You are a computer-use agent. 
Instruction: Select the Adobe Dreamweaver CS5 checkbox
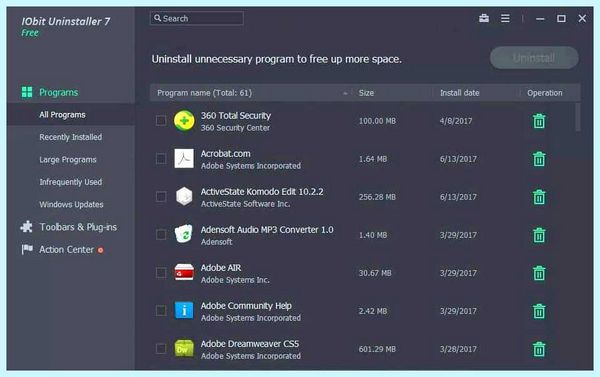point(161,348)
